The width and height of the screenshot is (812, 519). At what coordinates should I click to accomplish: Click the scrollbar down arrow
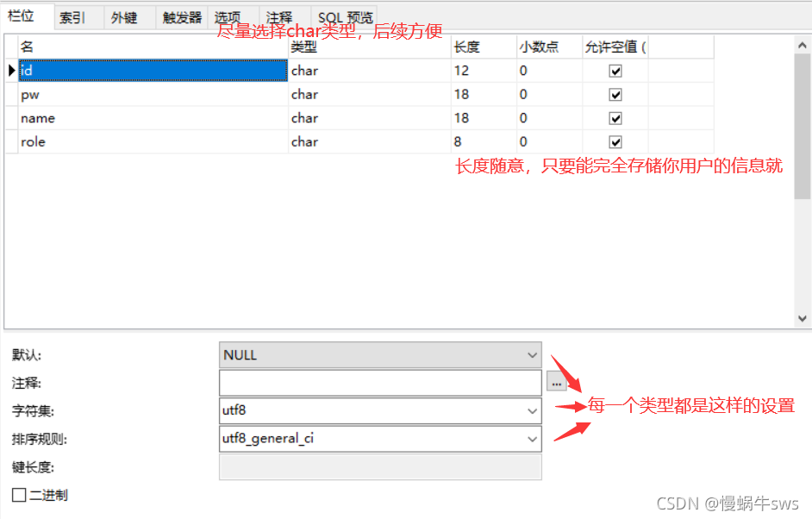tap(802, 318)
